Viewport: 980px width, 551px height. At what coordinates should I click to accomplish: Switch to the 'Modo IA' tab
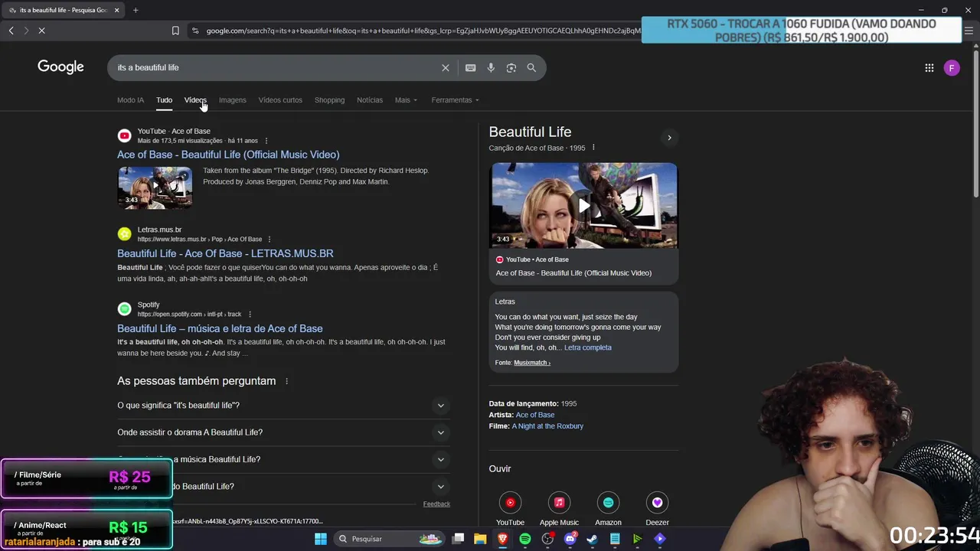pos(130,100)
